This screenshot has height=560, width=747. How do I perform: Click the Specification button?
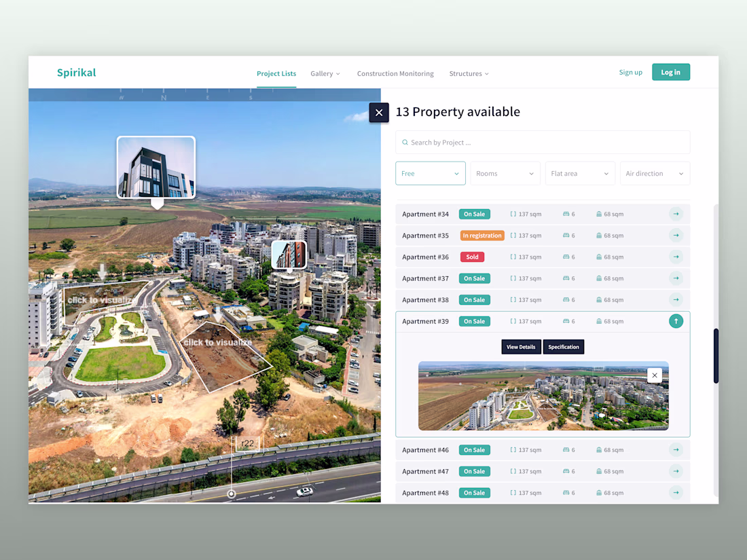pos(564,347)
